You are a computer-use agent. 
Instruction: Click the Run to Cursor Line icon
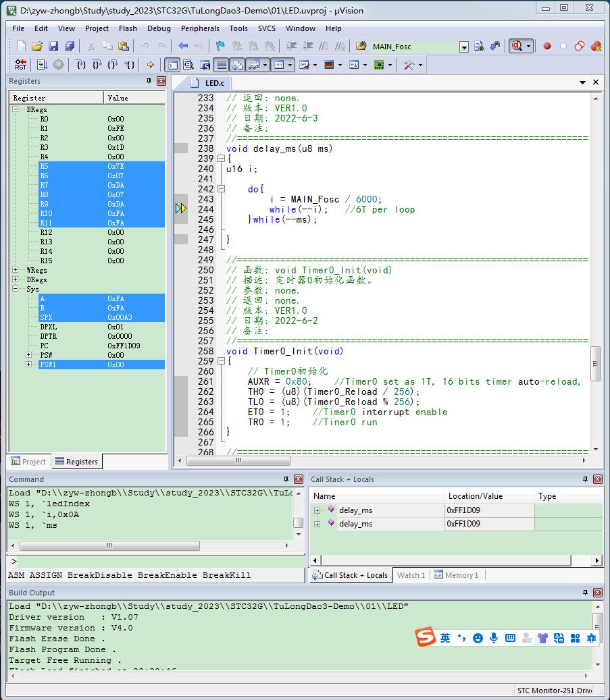[129, 65]
